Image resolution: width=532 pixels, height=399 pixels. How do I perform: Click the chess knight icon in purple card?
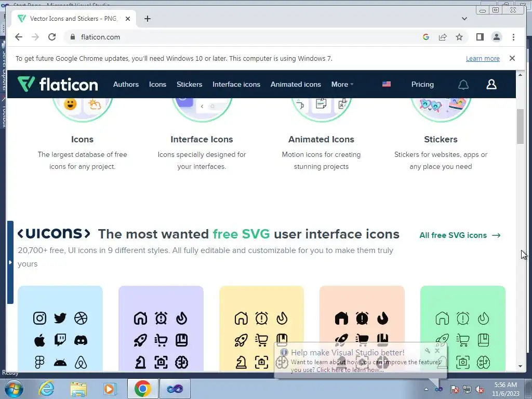click(x=140, y=362)
